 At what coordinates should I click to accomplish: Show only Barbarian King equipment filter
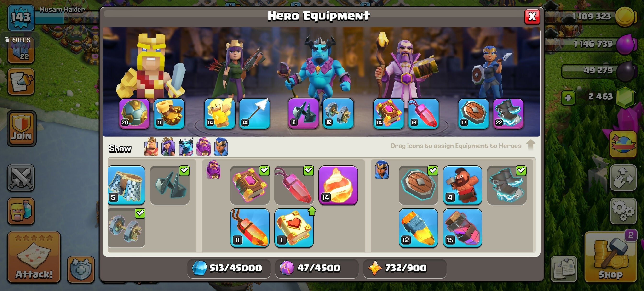pyautogui.click(x=151, y=146)
